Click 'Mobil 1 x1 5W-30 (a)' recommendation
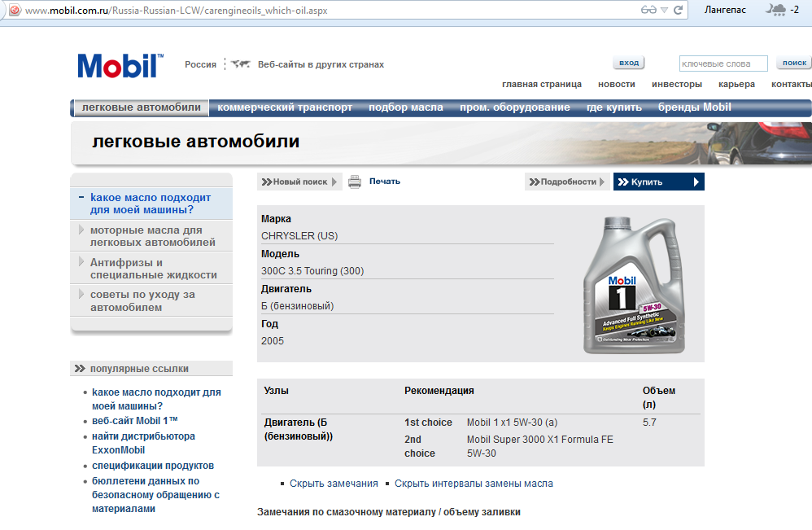This screenshot has height=530, width=812. point(512,423)
